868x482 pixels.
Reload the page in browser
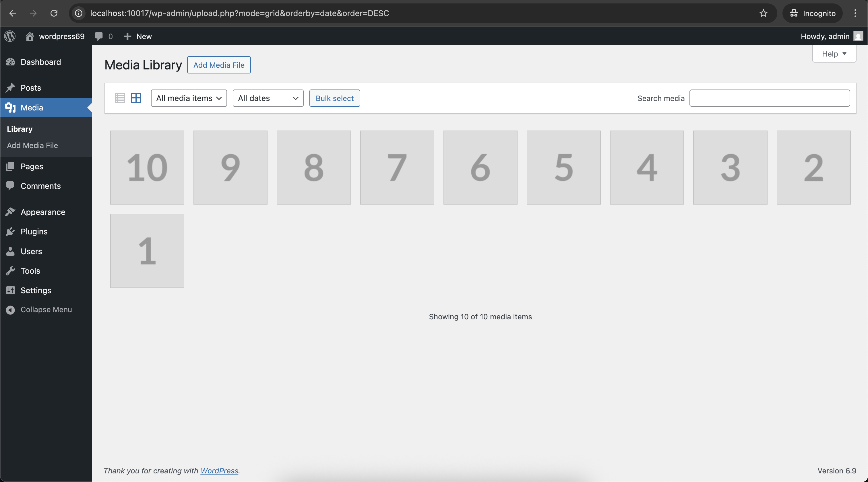point(54,13)
